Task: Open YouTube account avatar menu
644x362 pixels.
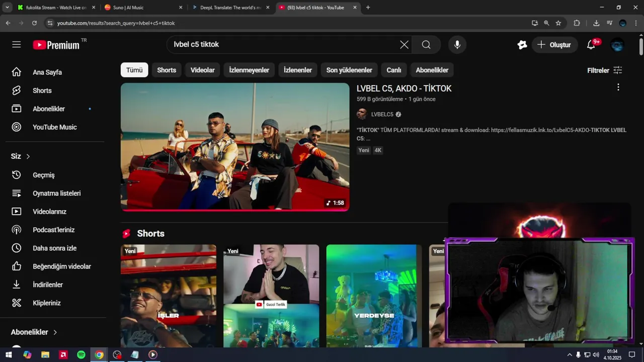Action: click(617, 45)
